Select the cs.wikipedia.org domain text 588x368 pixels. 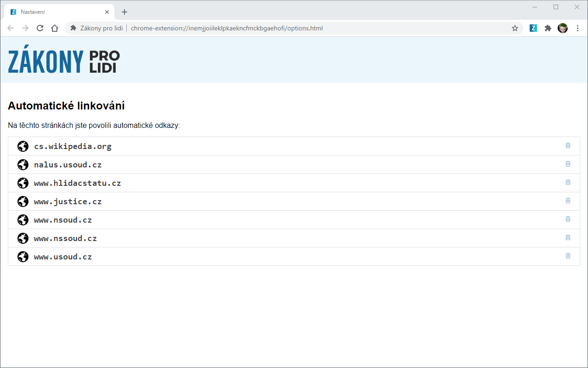click(x=73, y=146)
